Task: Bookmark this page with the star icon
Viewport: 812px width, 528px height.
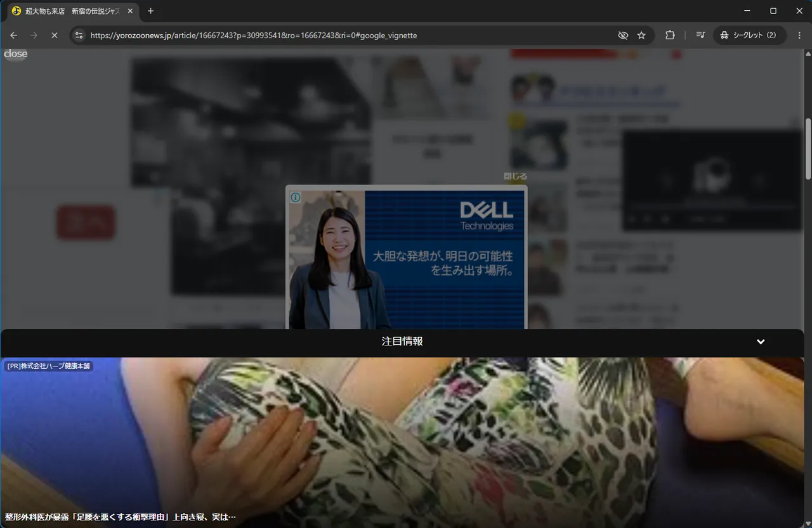Action: [641, 35]
